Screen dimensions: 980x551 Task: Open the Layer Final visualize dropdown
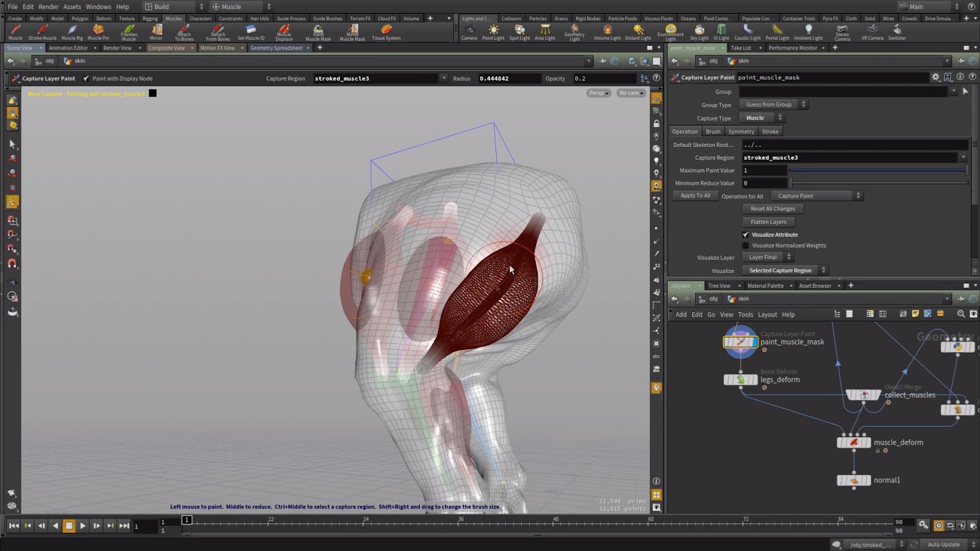tap(767, 257)
